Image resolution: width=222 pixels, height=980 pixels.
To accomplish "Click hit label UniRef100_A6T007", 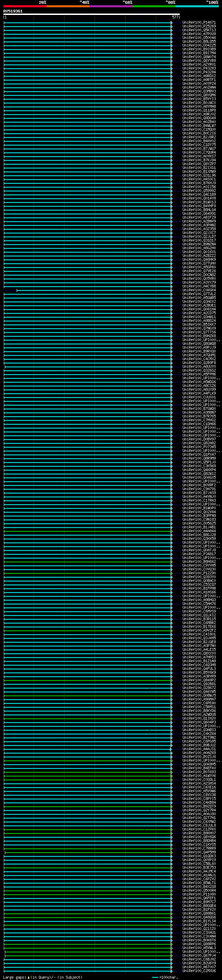I will coord(199,967).
